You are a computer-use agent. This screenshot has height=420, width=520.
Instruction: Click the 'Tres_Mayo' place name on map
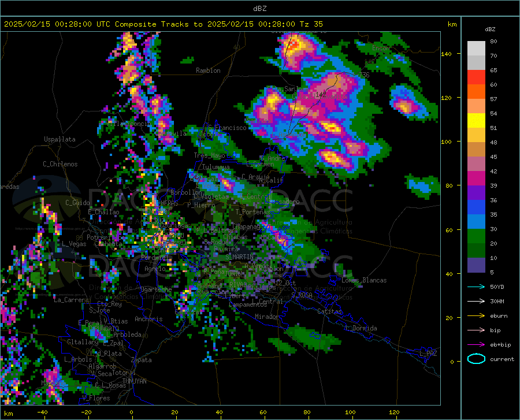(210, 155)
